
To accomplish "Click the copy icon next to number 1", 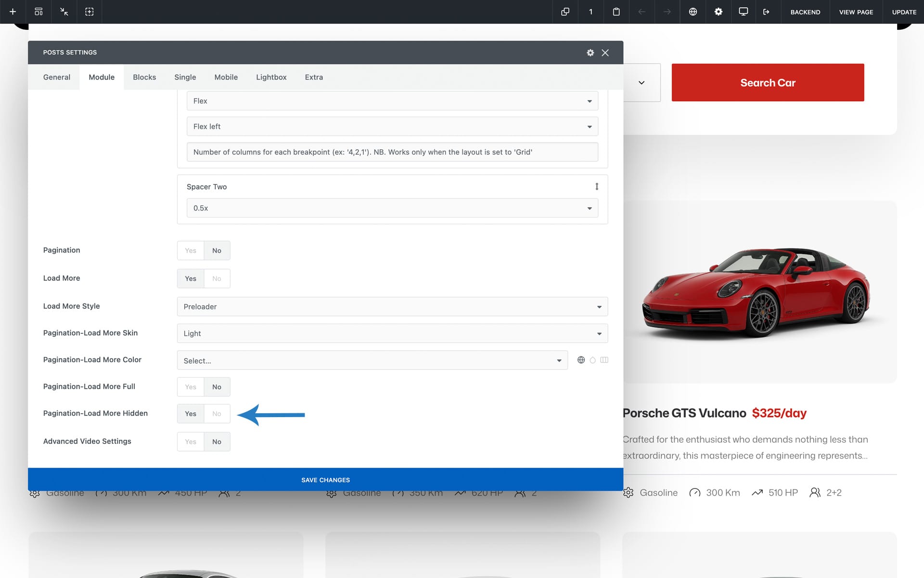I will [x=565, y=12].
